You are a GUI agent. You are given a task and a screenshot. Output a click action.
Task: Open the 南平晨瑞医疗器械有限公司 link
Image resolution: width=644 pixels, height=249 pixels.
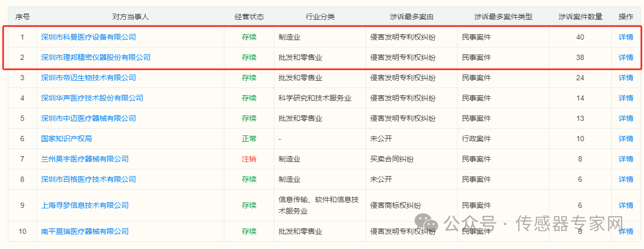point(85,231)
